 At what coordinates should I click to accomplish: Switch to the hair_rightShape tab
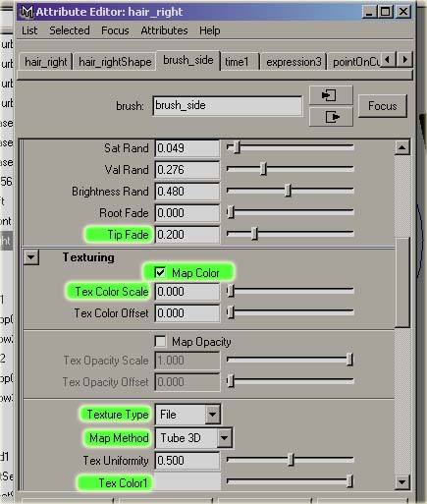(x=115, y=62)
